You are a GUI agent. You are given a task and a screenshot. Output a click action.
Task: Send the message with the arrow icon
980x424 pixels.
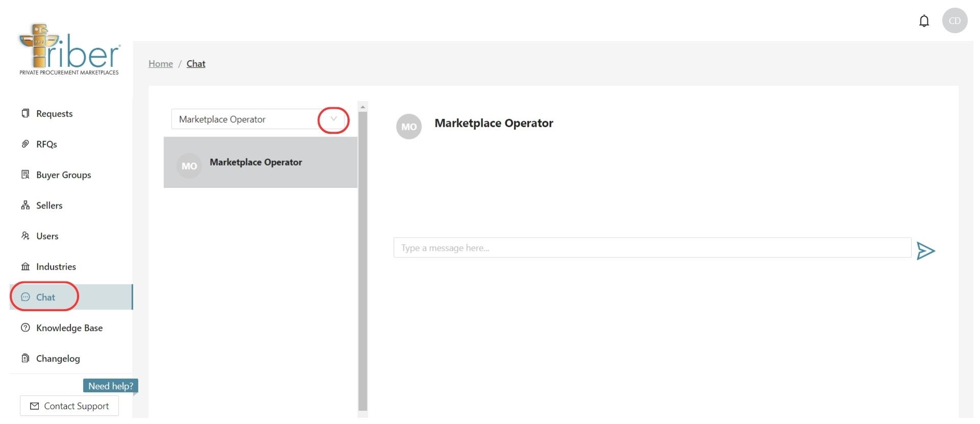point(925,251)
